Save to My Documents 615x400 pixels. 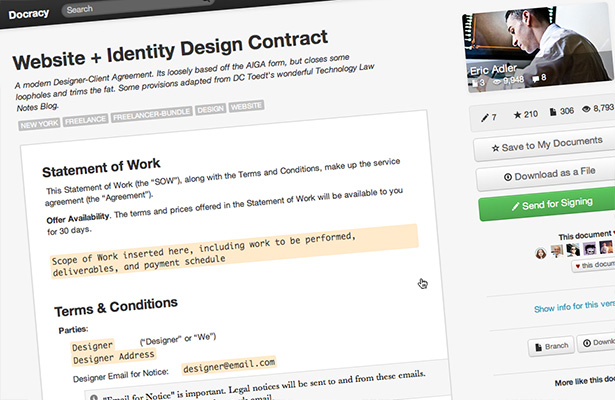pyautogui.click(x=546, y=145)
